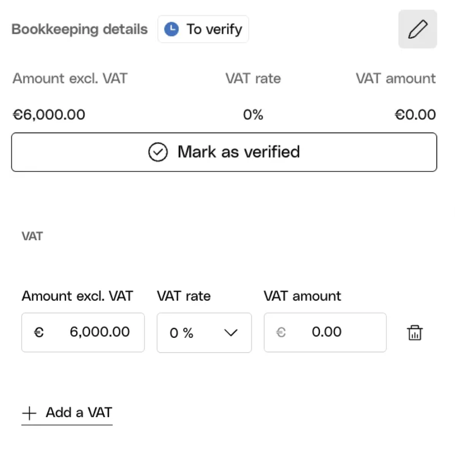Click the VAT section label
The width and height of the screenshot is (462, 476).
[32, 236]
